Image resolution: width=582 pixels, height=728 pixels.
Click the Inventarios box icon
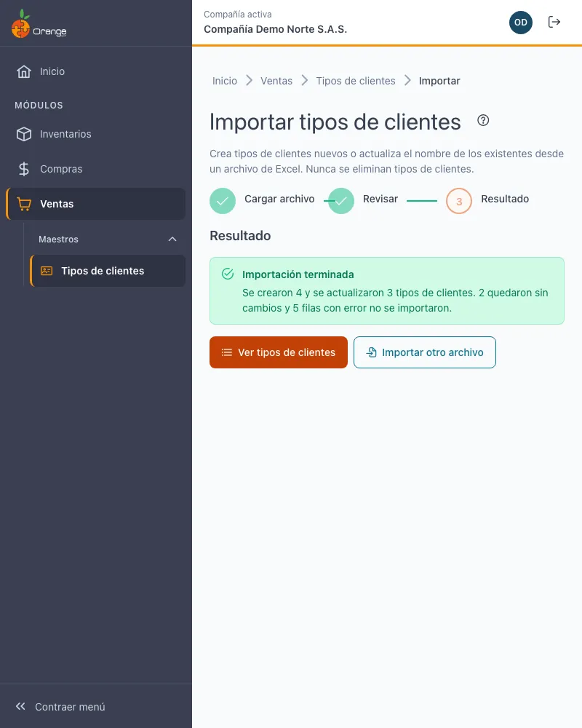tap(24, 134)
